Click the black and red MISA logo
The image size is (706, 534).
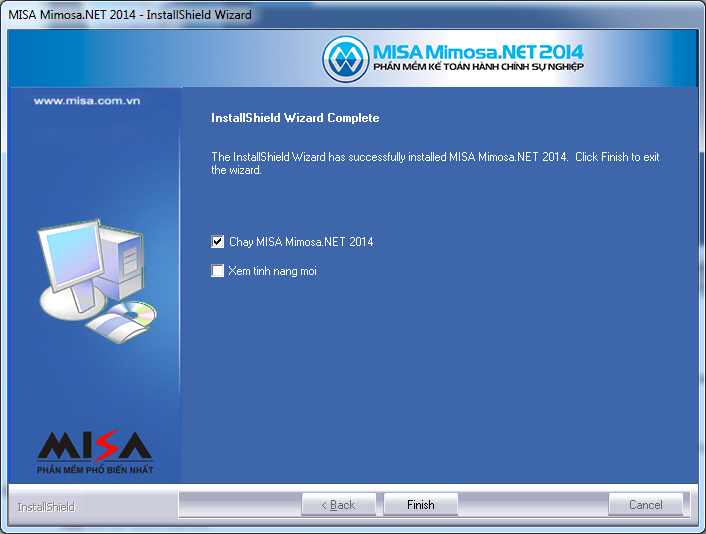(95, 446)
